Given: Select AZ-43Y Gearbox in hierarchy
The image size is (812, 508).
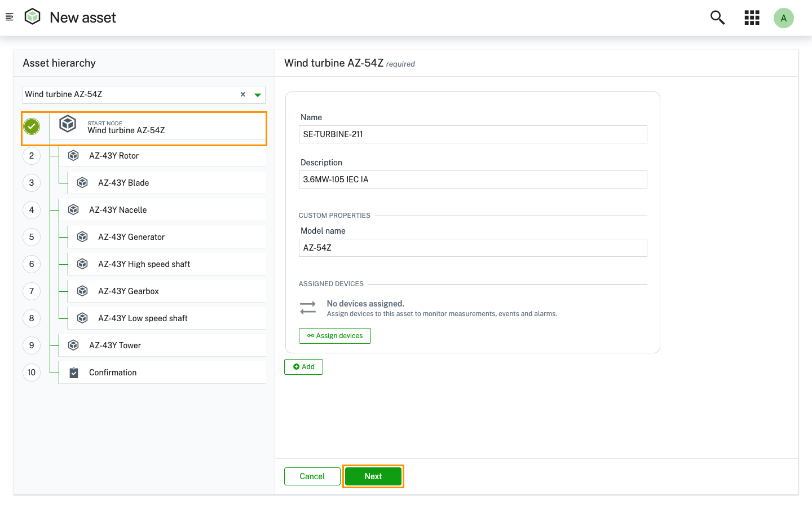Looking at the screenshot, I should 129,291.
